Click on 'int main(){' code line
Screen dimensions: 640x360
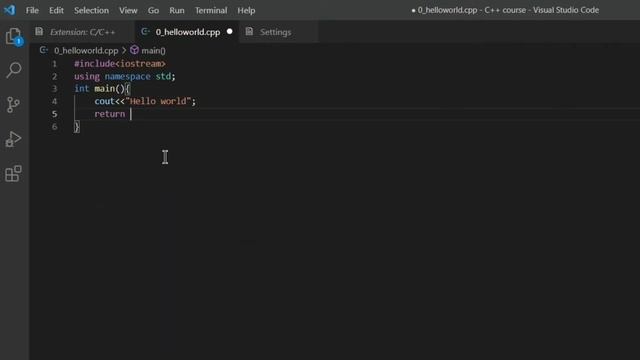[102, 89]
